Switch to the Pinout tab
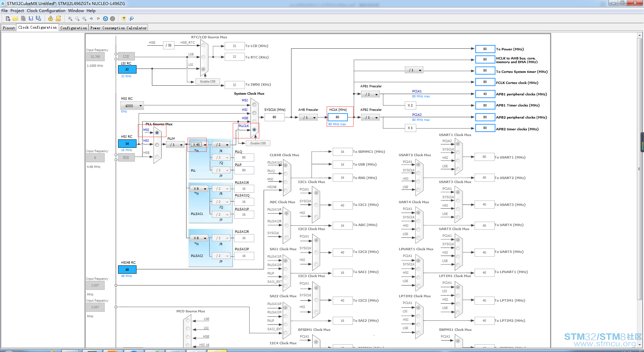The height and width of the screenshot is (352, 644). (9, 28)
